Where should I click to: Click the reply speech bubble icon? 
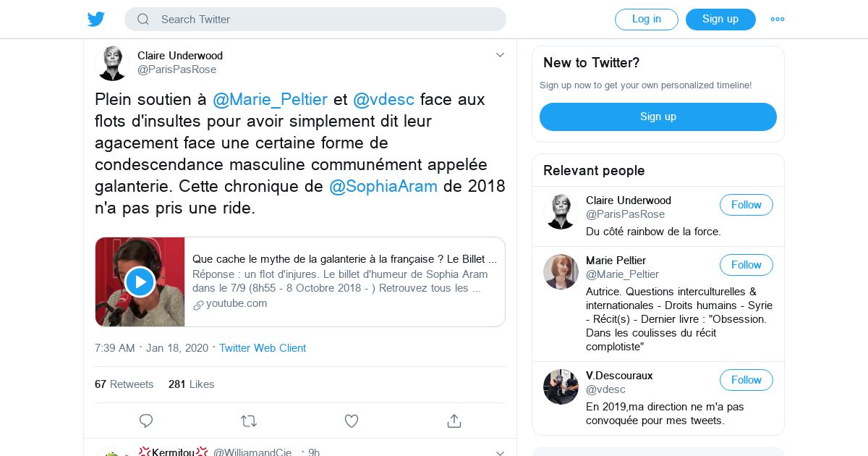pyautogui.click(x=146, y=421)
